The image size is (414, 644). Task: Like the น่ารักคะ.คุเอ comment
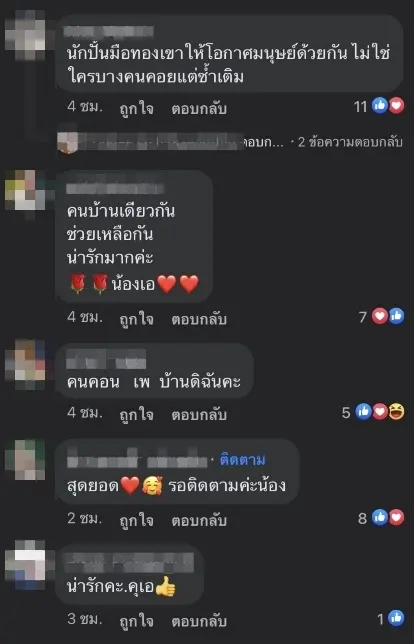[x=136, y=621]
